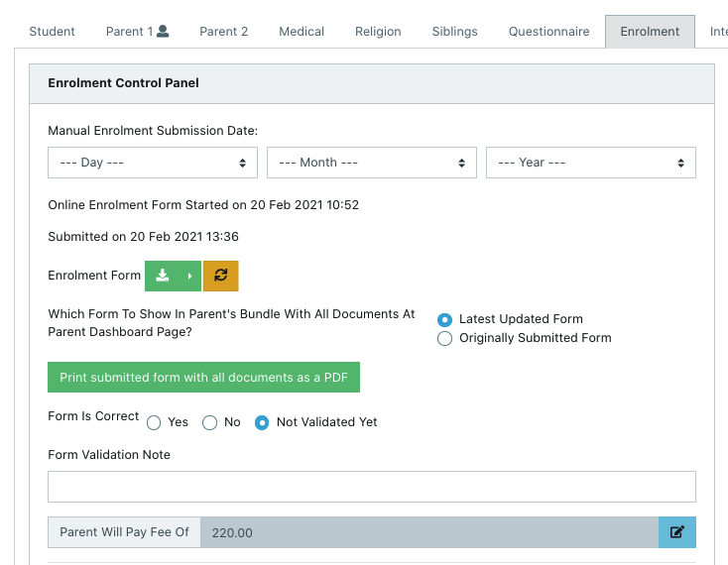Click the orange refresh enrolment form icon
This screenshot has width=728, height=565.
click(x=220, y=276)
